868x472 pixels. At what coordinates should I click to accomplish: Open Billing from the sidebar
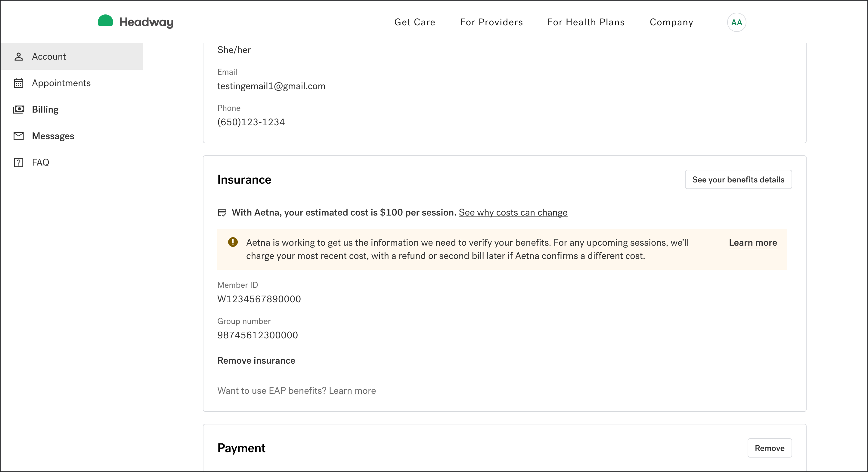coord(72,110)
